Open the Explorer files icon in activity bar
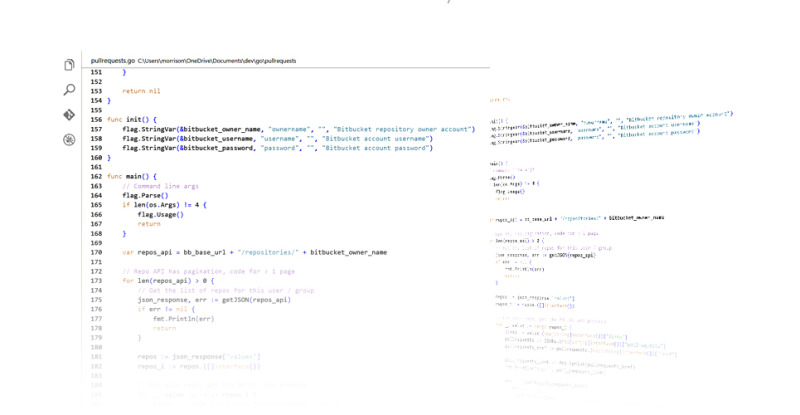Image resolution: width=800 pixels, height=415 pixels. pyautogui.click(x=69, y=65)
